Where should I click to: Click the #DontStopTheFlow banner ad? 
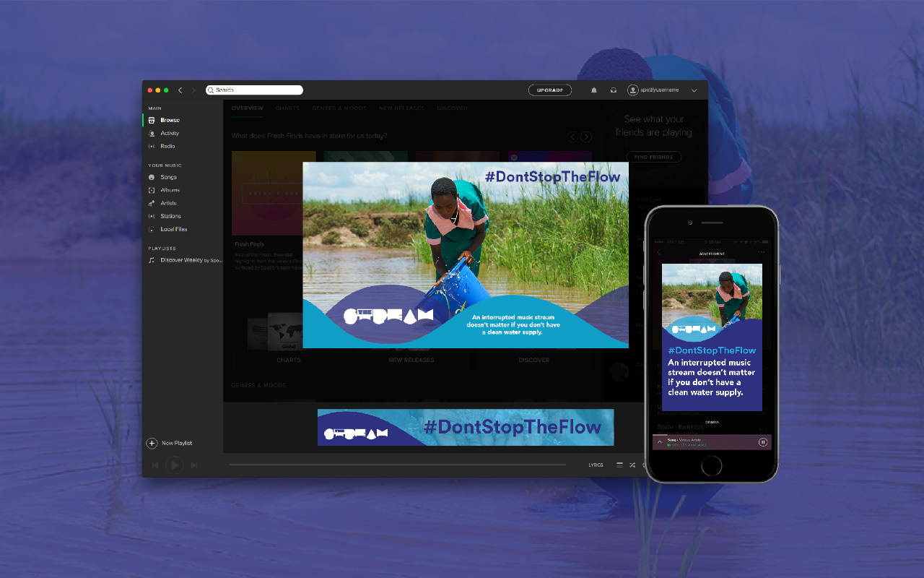pos(466,427)
